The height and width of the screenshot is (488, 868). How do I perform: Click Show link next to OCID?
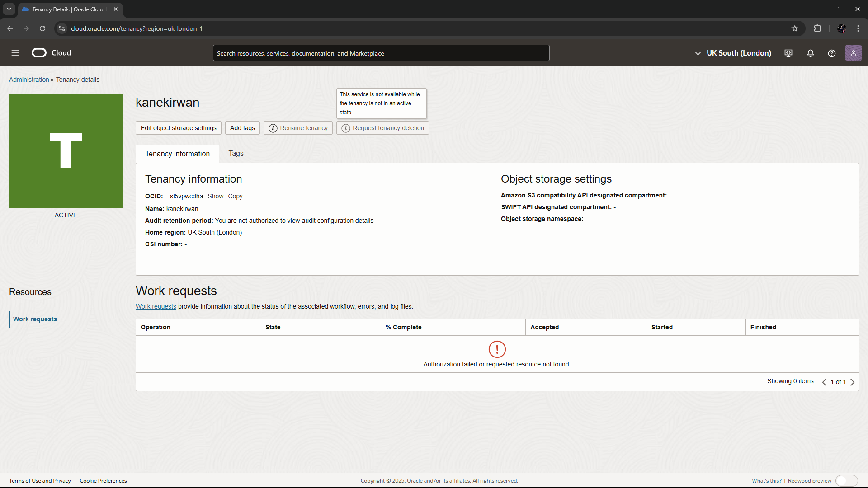click(x=216, y=196)
